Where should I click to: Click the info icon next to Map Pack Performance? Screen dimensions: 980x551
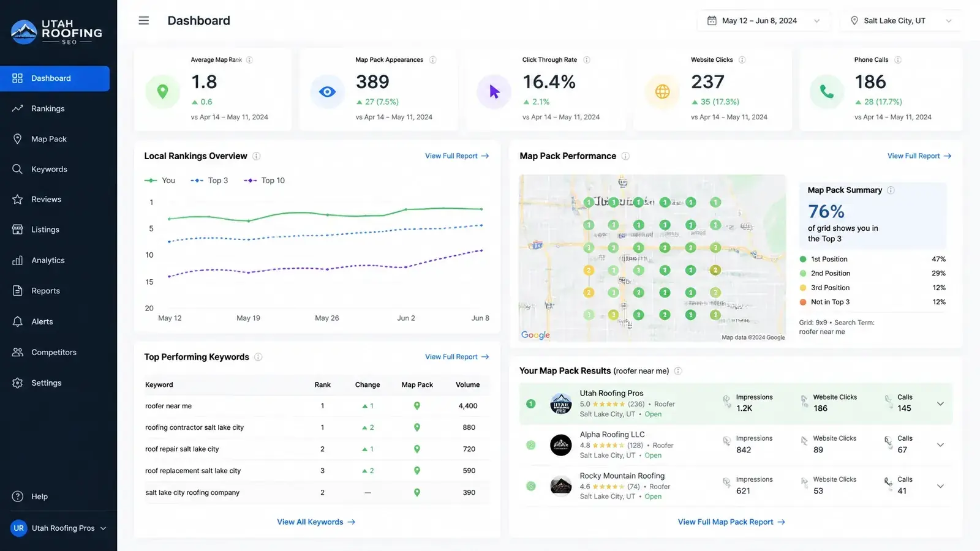(625, 156)
